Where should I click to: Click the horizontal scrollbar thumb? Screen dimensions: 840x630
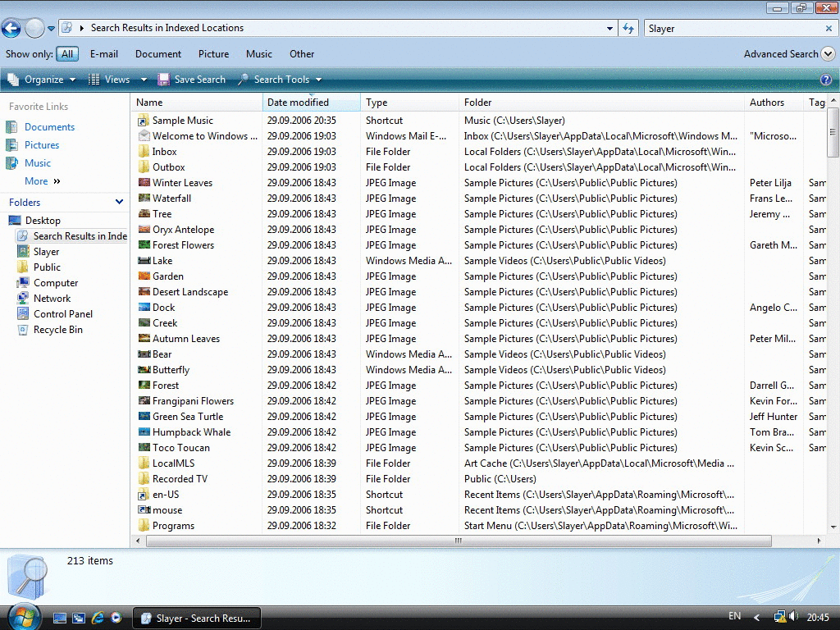459,541
